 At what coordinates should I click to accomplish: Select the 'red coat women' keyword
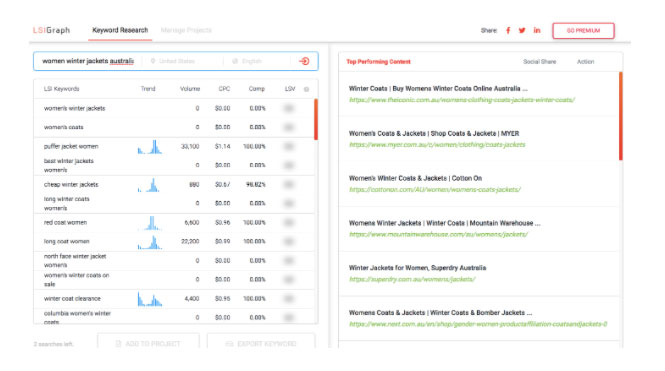pyautogui.click(x=65, y=223)
